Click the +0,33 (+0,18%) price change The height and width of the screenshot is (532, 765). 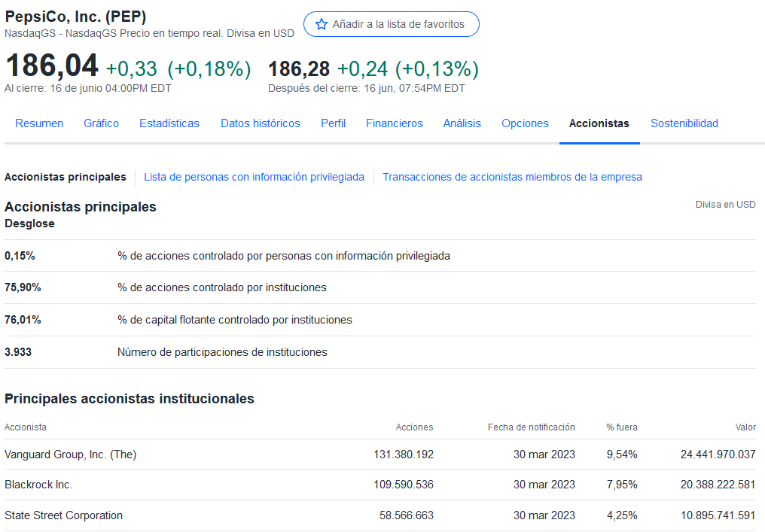pyautogui.click(x=178, y=68)
